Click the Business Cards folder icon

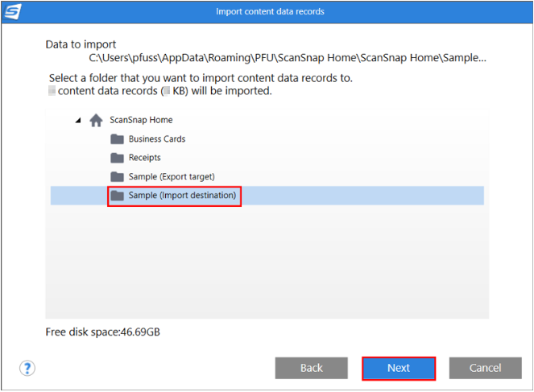coord(117,139)
